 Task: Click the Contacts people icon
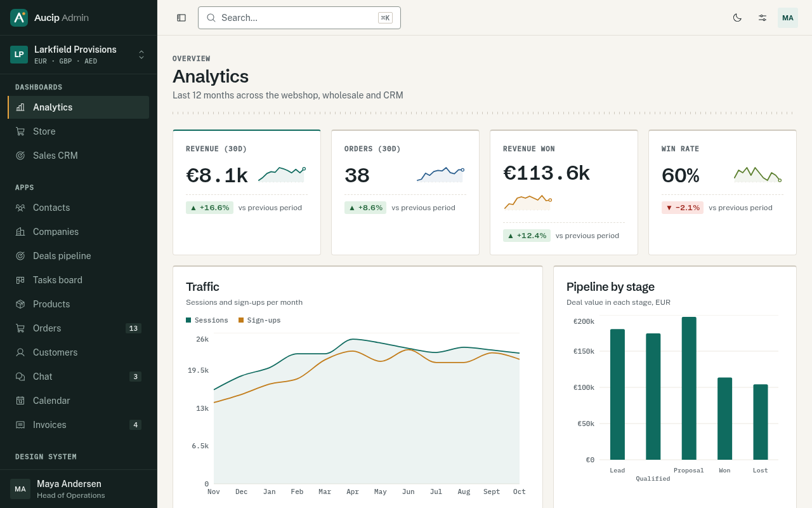click(x=20, y=208)
